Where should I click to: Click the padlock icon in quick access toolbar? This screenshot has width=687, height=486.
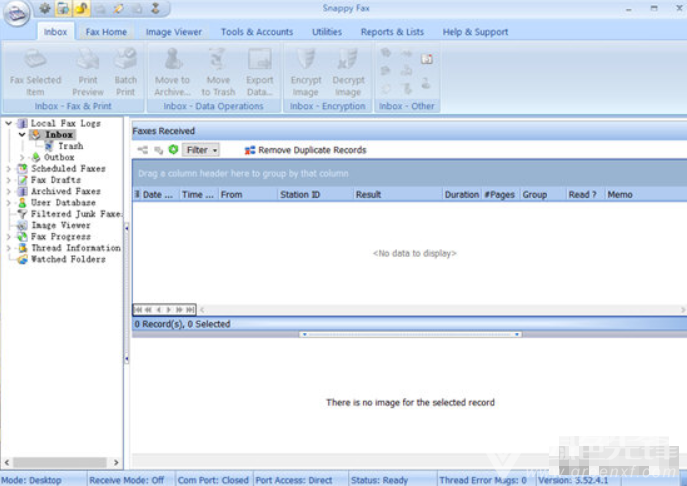(81, 8)
